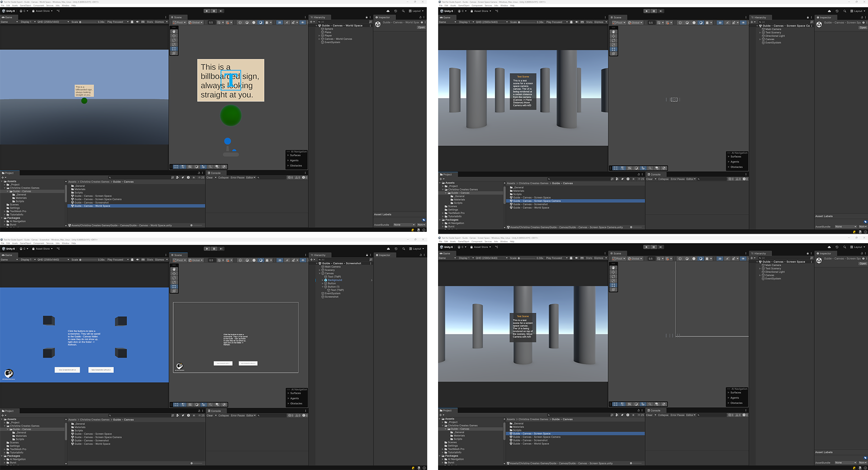This screenshot has height=470, width=868.
Task: Open Pivot dropdown in World Space Scene view
Action: coord(179,22)
